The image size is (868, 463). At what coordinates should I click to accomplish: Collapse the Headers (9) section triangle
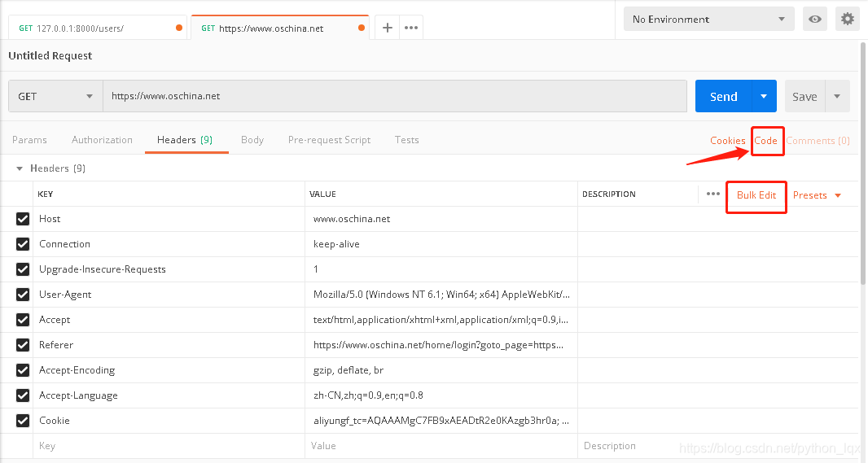(x=20, y=168)
